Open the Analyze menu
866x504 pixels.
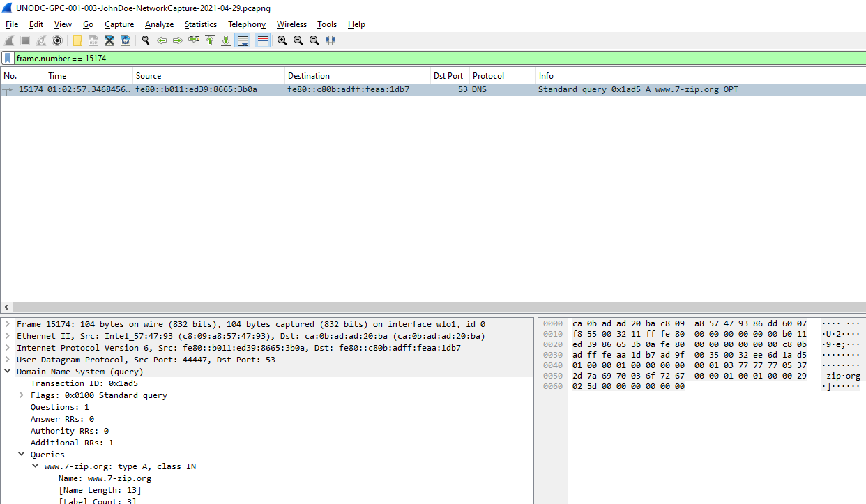(159, 24)
